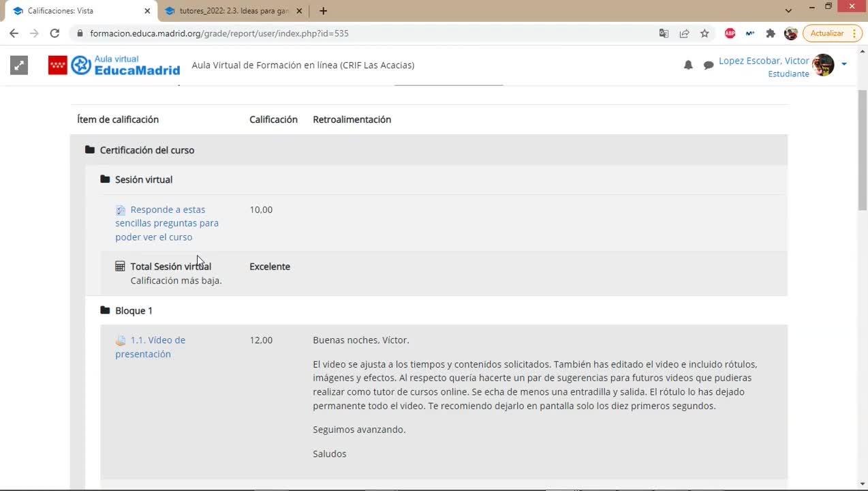Click the Ítem de calificación column header

pyautogui.click(x=118, y=119)
